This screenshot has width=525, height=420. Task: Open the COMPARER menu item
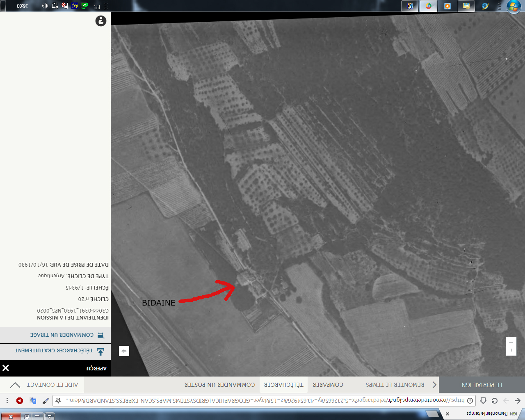coord(328,385)
